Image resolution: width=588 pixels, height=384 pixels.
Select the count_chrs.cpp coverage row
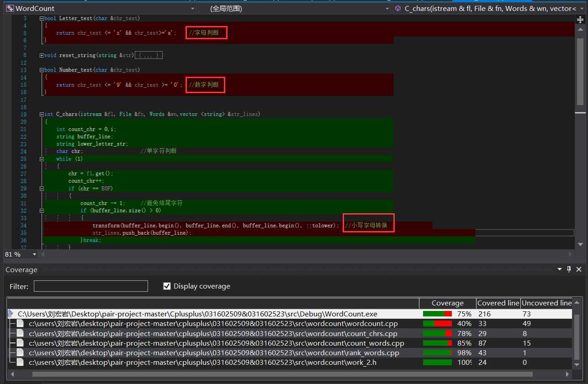pos(290,333)
